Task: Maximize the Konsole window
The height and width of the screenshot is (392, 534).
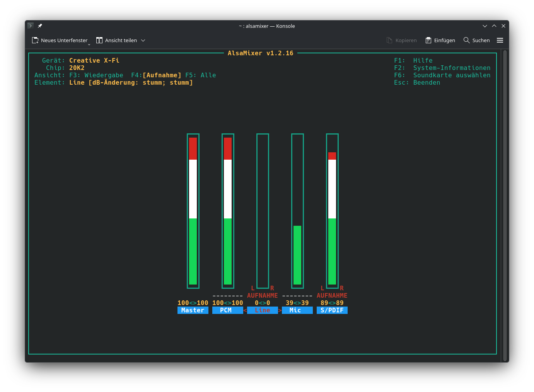Action: point(494,26)
